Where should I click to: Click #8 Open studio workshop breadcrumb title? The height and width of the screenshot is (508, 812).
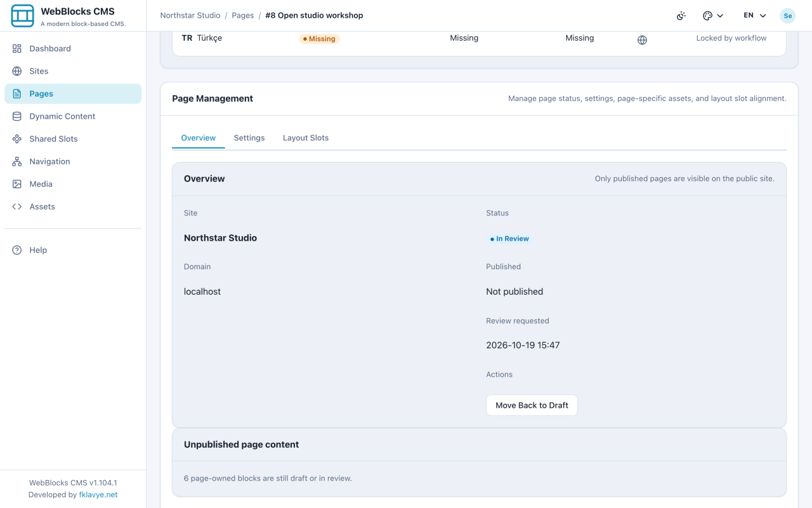314,15
